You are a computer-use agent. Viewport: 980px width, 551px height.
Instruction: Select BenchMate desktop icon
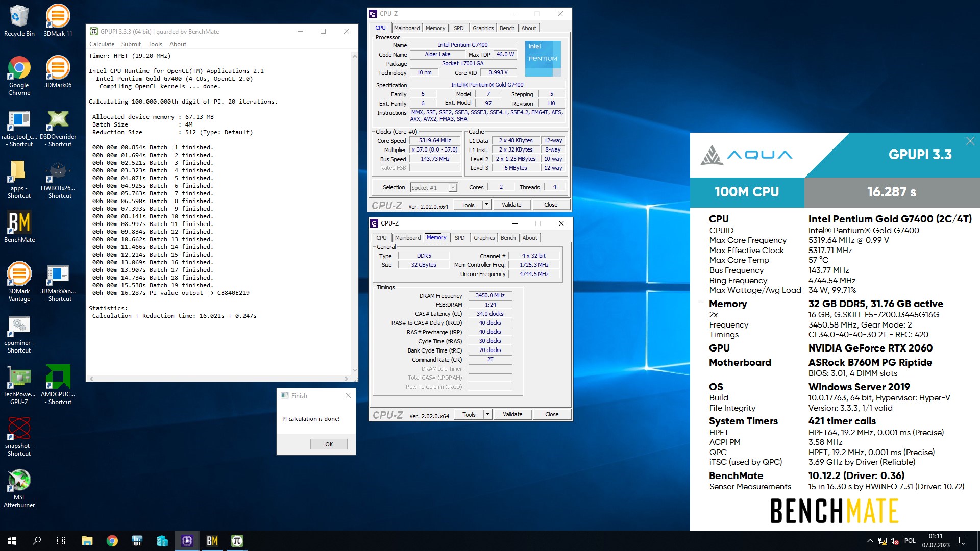[x=19, y=227]
